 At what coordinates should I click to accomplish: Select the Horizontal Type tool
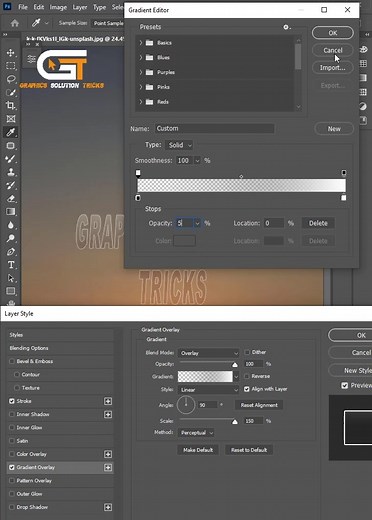11,265
